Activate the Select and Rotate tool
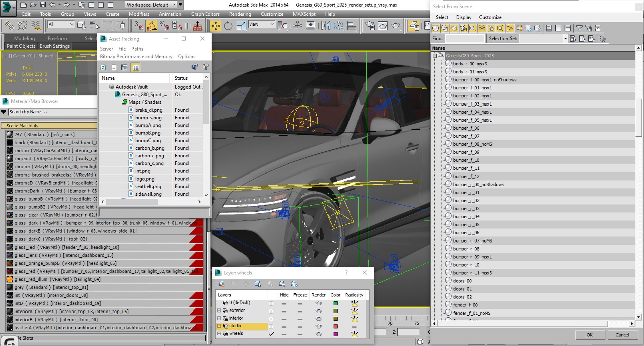The image size is (644, 346). [228, 26]
